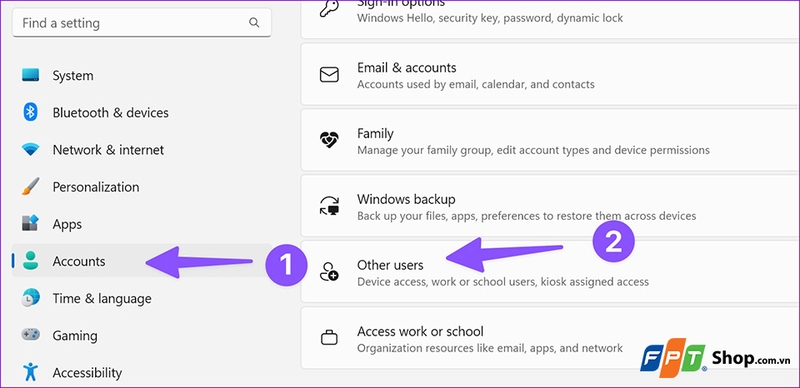This screenshot has width=800, height=388.
Task: Open the Gaming category label
Action: [74, 336]
